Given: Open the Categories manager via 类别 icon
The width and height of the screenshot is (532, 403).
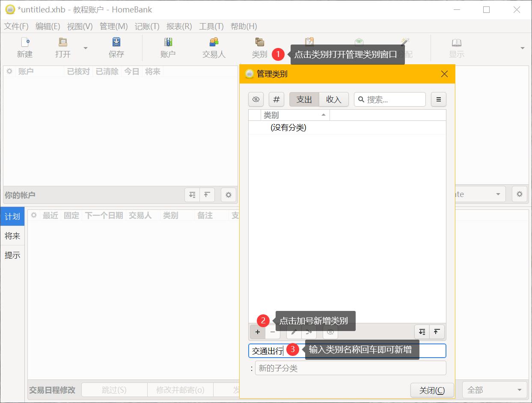Looking at the screenshot, I should pos(259,47).
